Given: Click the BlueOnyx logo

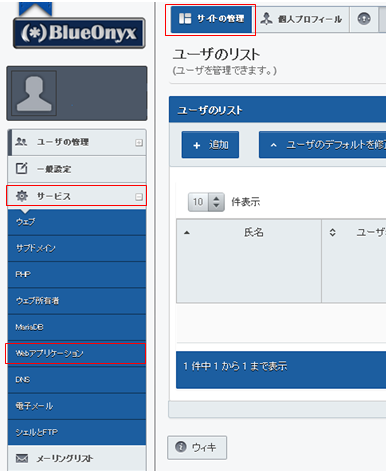Looking at the screenshot, I should (x=79, y=33).
